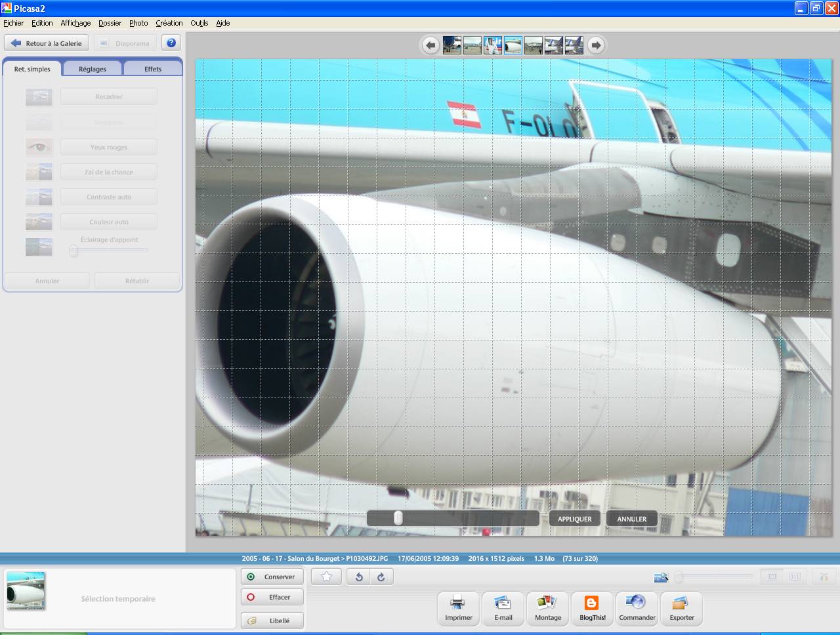Click the '(73 sur 320)' photo counter
The image size is (840, 635).
580,559
